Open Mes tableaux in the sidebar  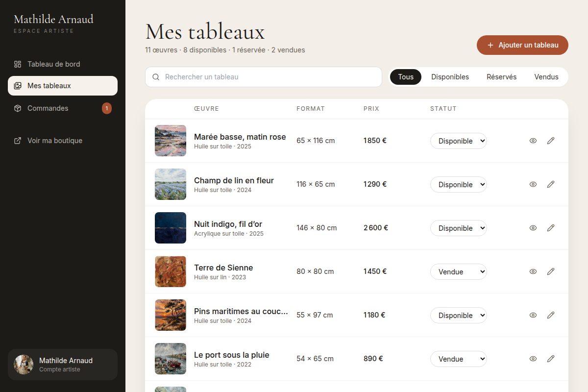(63, 86)
